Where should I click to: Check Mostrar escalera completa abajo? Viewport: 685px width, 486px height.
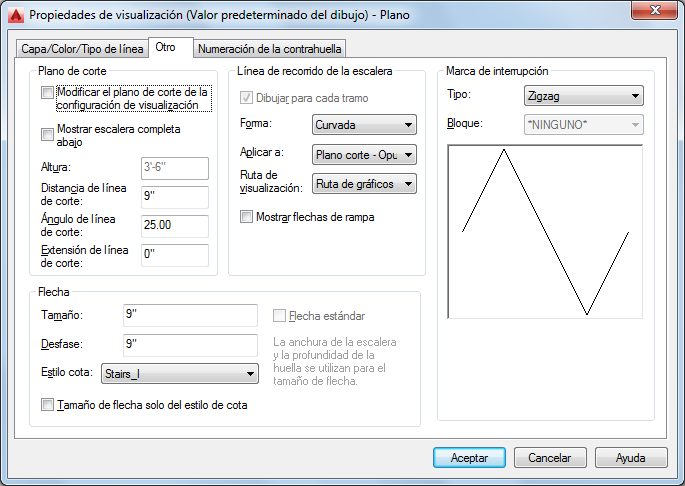tap(47, 133)
